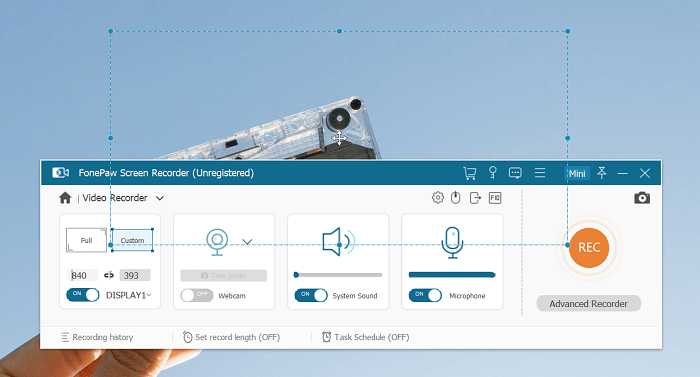This screenshot has width=700, height=377.
Task: Close the FonePaw Screen Recorder window
Action: point(645,173)
